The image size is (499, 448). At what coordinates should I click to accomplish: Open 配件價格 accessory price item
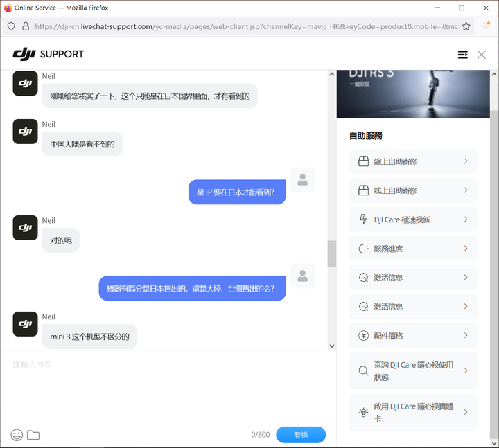pyautogui.click(x=413, y=335)
